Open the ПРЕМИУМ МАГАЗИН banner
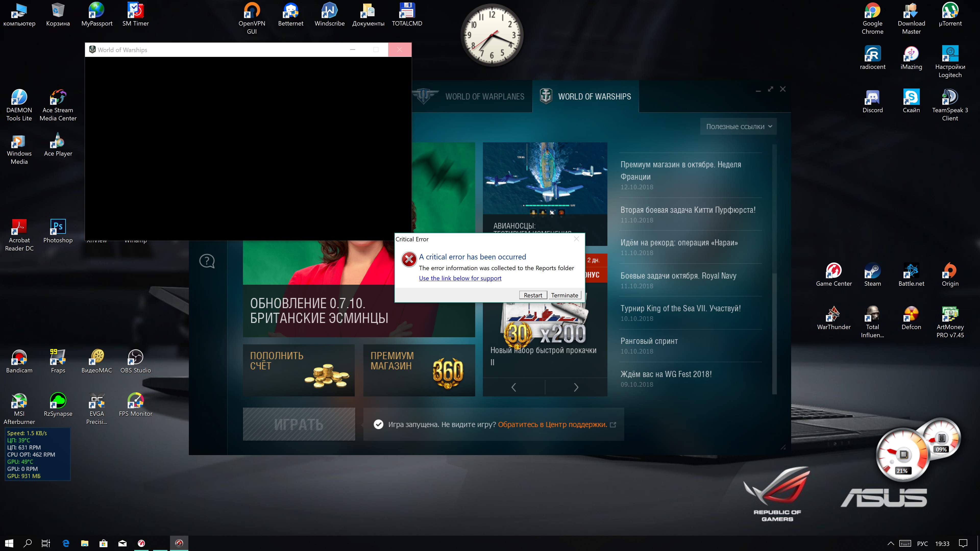The height and width of the screenshot is (551, 980). [419, 370]
